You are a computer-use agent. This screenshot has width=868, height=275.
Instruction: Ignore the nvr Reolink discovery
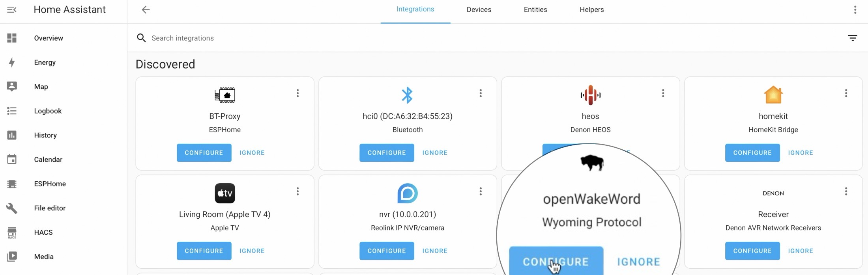point(435,251)
